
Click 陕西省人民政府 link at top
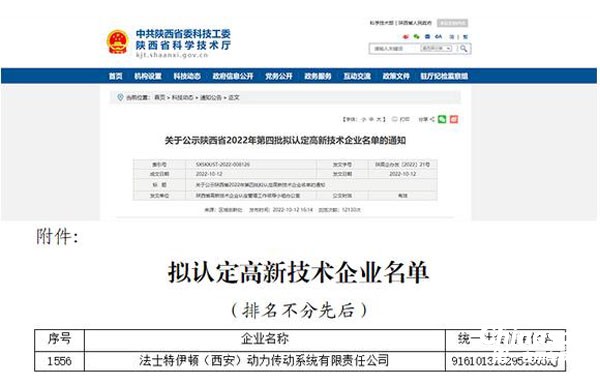pos(415,23)
